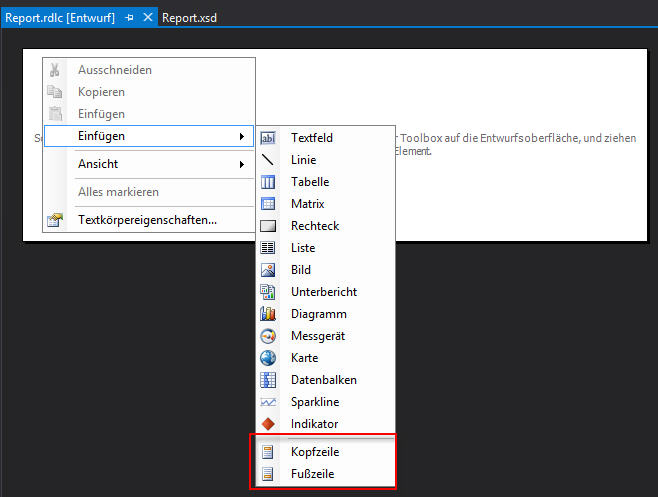Add a Sparkline from the insert menu
This screenshot has width=658, height=497.
tap(315, 402)
